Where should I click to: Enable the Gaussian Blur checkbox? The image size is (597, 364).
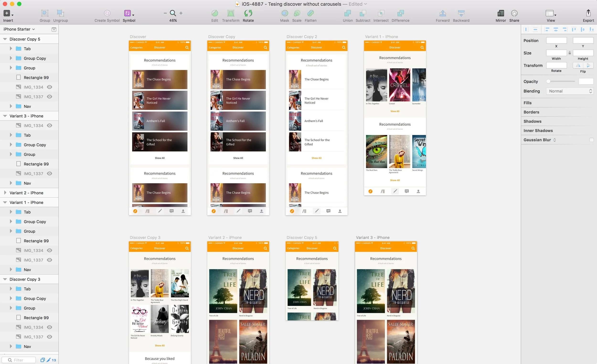[x=591, y=140]
